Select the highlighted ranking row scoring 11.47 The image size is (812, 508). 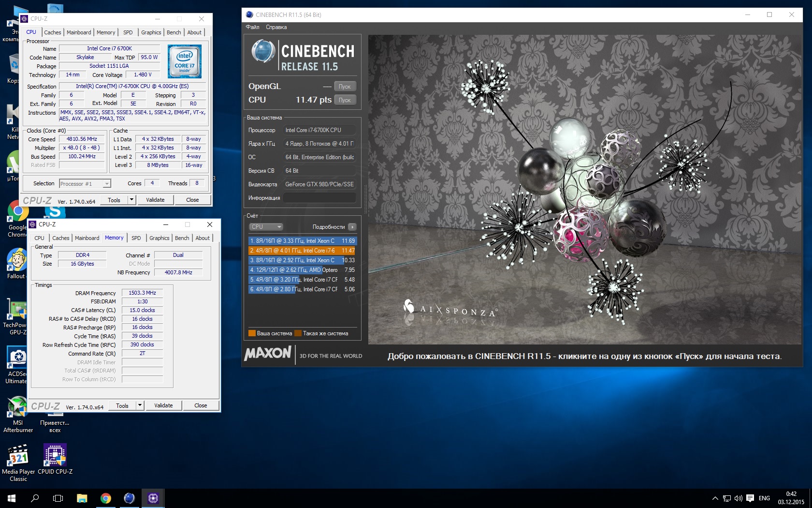[x=303, y=251]
